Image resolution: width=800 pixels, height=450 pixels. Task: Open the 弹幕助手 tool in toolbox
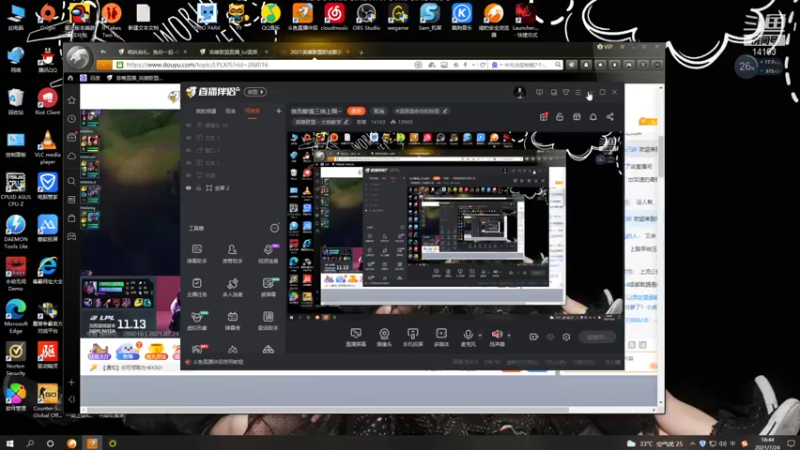197,253
